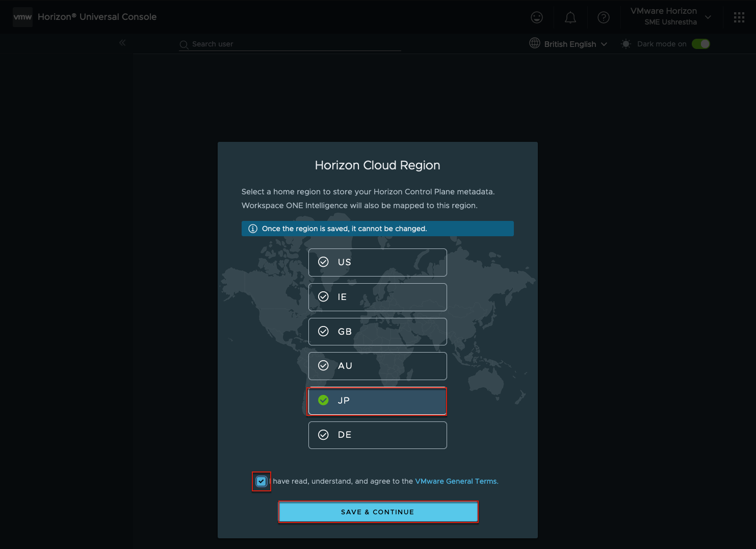Viewport: 756px width, 549px height.
Task: Select the US region option
Action: 378,262
